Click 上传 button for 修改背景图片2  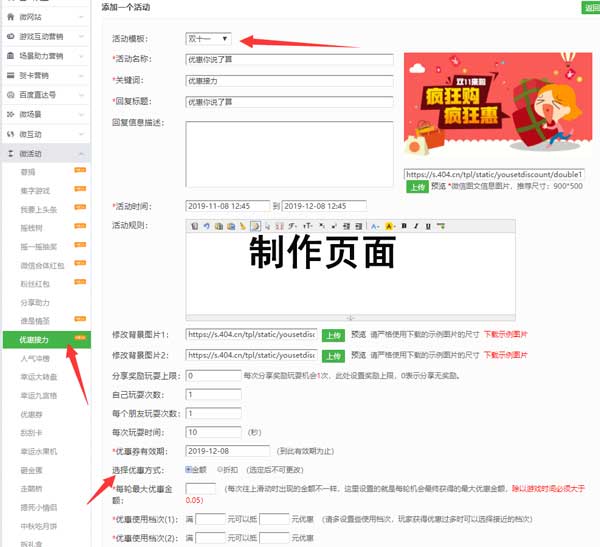point(333,356)
